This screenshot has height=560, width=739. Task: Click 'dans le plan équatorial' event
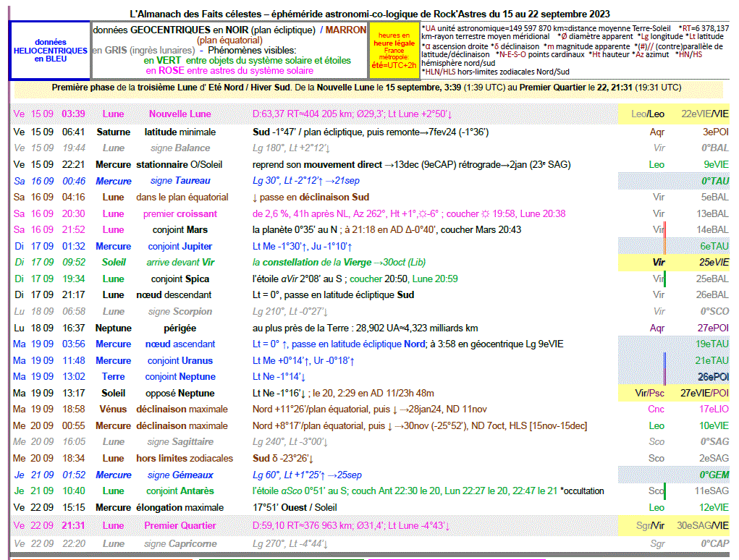182,198
